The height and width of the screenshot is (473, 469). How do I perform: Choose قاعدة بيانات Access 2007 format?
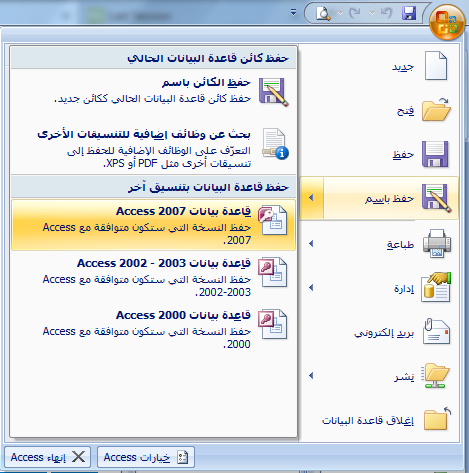pos(153,225)
